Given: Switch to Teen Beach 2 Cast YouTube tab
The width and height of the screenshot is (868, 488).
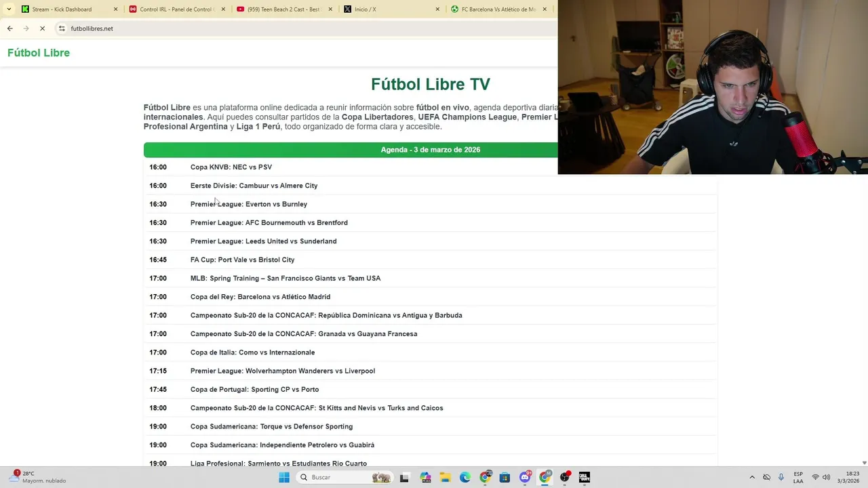Looking at the screenshot, I should pos(283,9).
